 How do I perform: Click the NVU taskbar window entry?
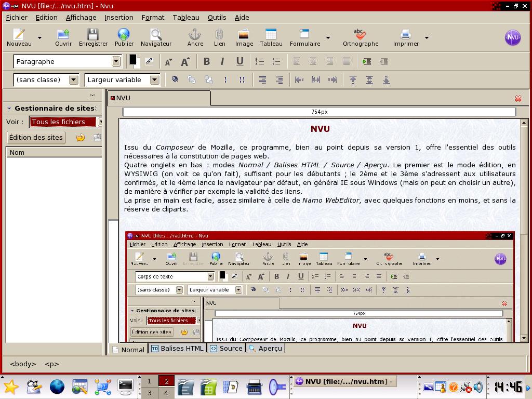344,382
